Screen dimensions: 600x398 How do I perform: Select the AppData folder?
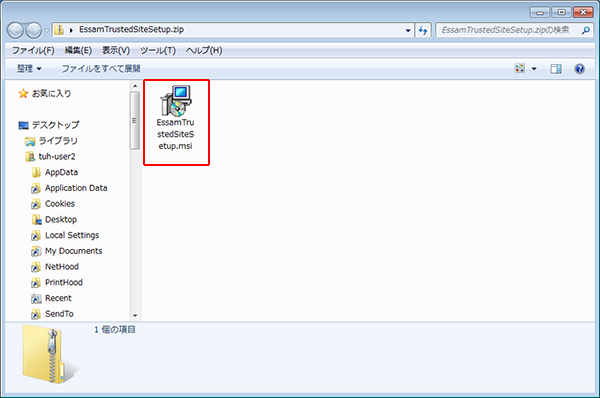pos(61,172)
